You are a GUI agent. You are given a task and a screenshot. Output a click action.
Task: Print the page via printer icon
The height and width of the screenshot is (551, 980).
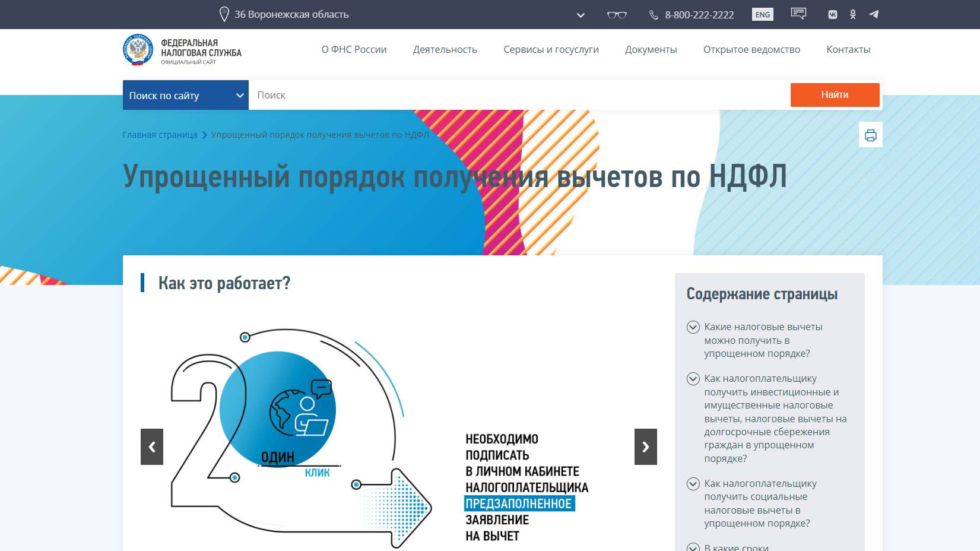point(870,135)
